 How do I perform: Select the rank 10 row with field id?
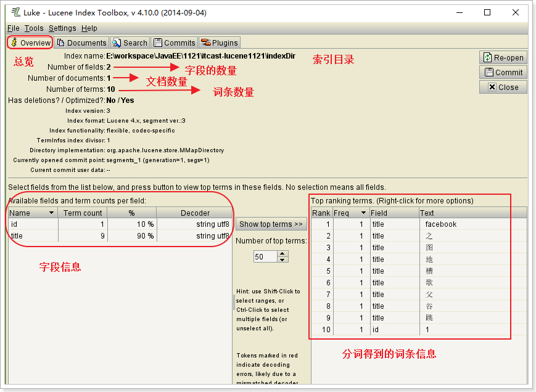[x=419, y=330]
